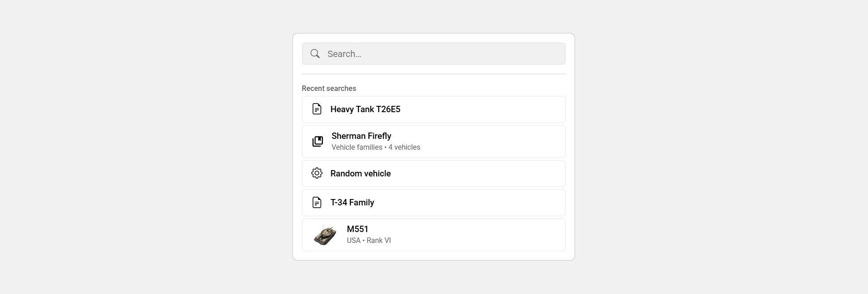Click the M551 tank thumbnail image
This screenshot has height=294, width=868.
[325, 235]
